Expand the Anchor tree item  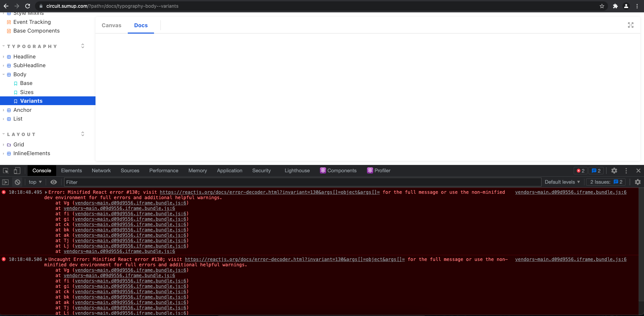(3, 110)
